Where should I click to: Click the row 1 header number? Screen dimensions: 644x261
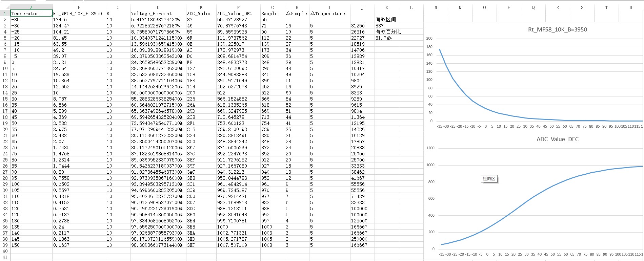(5, 14)
